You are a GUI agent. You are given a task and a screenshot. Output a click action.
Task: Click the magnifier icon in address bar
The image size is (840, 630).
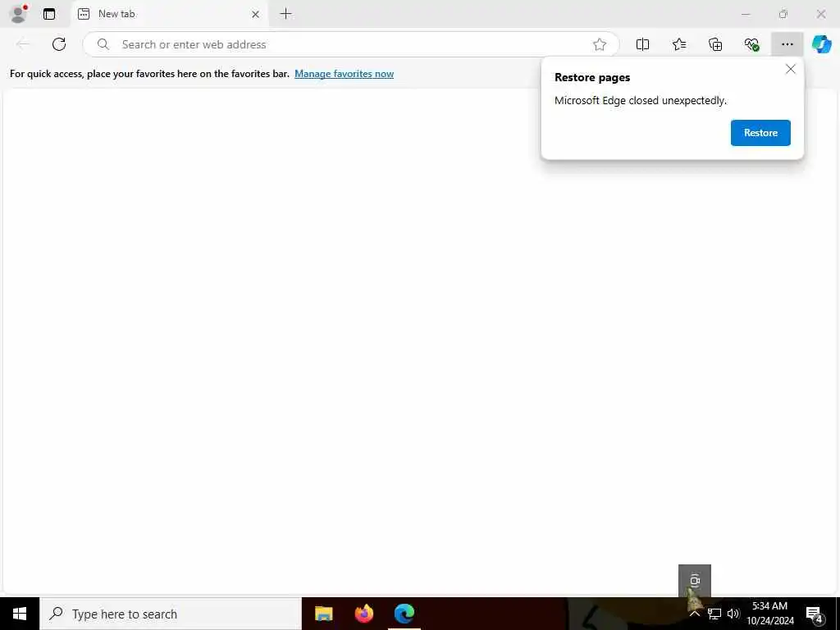coord(103,44)
